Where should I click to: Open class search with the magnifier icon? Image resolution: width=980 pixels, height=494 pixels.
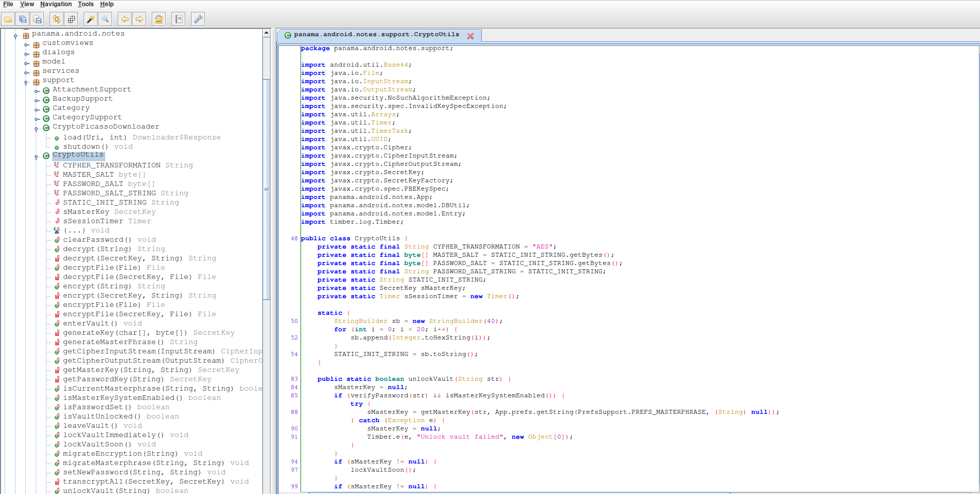tap(105, 20)
